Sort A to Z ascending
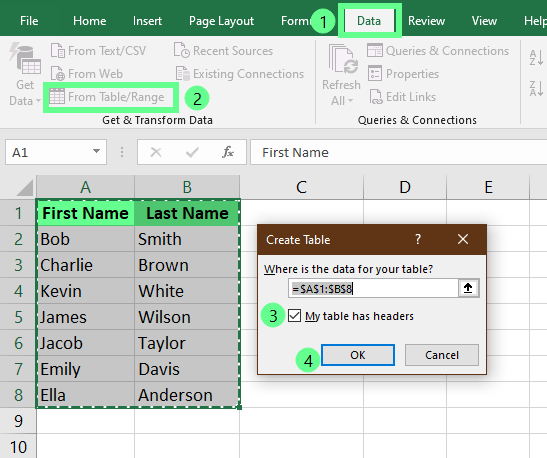Image resolution: width=547 pixels, height=458 pixels. tap(537, 58)
